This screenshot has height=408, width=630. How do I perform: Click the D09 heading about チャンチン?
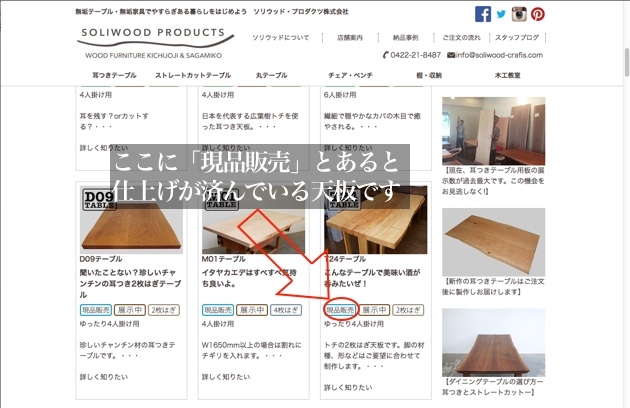pos(131,283)
